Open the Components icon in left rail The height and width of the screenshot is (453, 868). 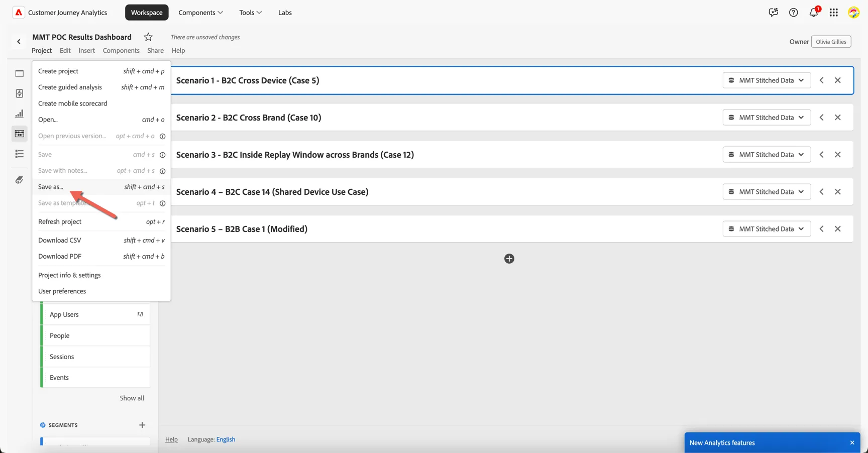pyautogui.click(x=20, y=134)
